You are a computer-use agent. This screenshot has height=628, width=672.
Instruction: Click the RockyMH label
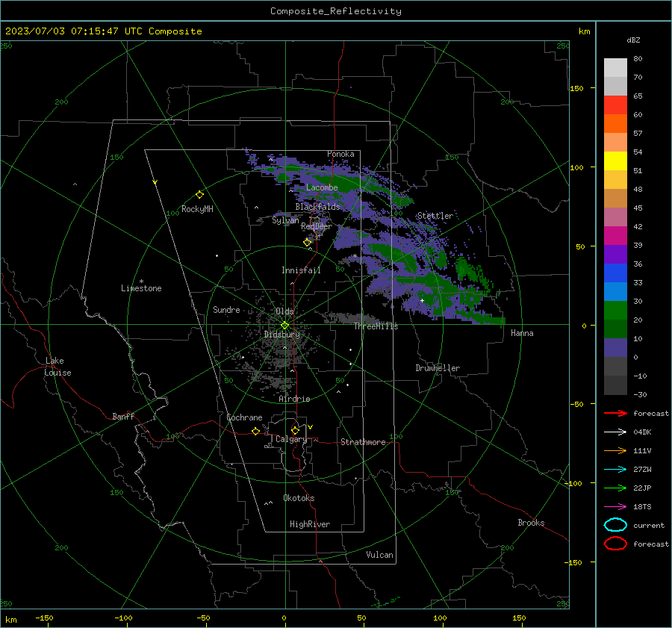(x=197, y=209)
